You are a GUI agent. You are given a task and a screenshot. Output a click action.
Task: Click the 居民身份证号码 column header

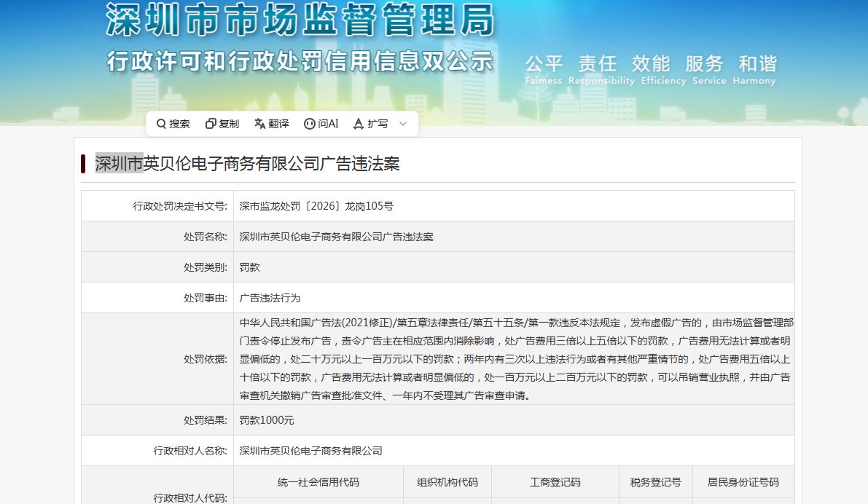coord(743,482)
